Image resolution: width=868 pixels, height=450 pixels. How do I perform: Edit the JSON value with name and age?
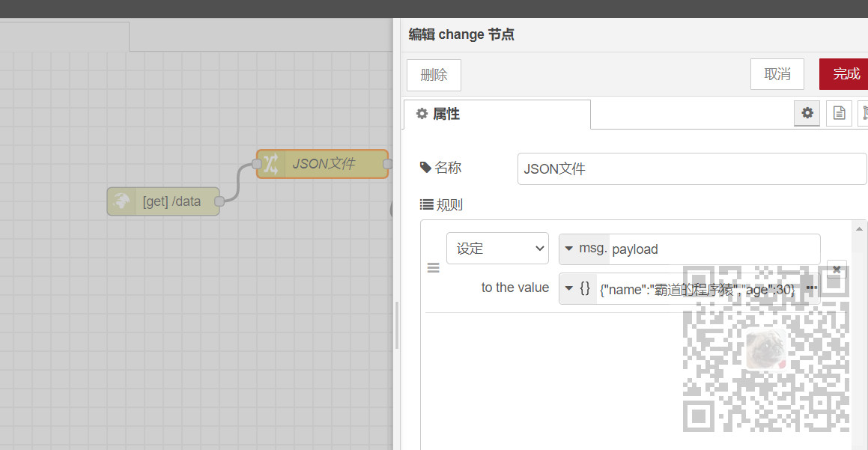[x=697, y=289]
